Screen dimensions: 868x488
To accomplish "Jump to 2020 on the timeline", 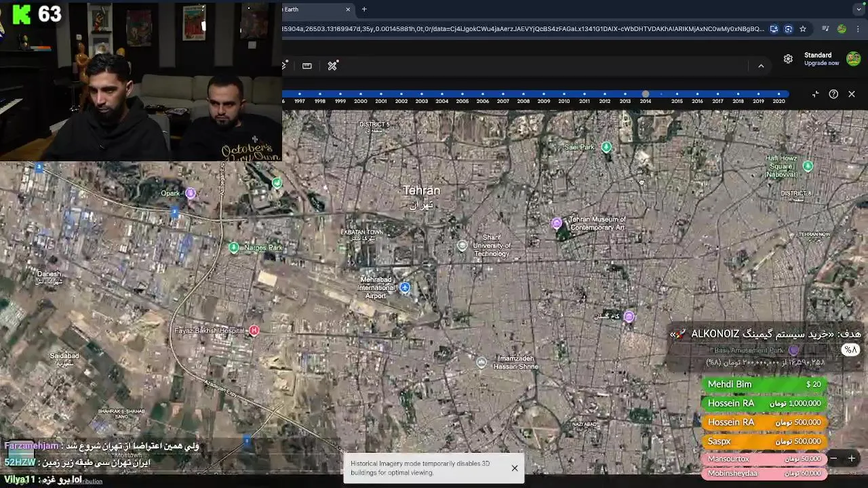I will tap(778, 101).
